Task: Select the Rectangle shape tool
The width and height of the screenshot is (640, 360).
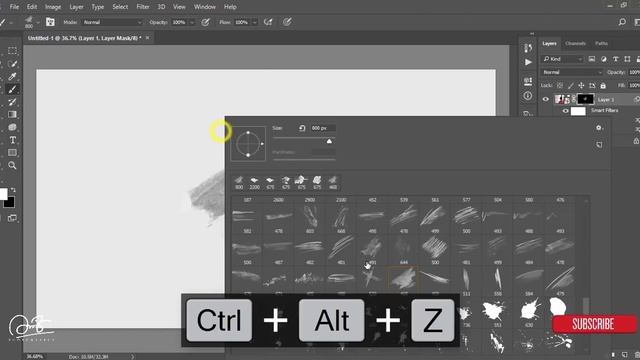Action: (12, 153)
